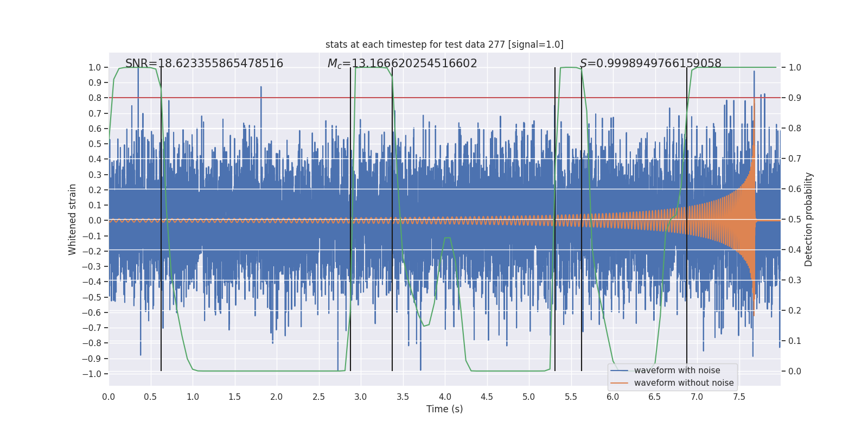Click the 0.0 tick on time axis

point(108,397)
